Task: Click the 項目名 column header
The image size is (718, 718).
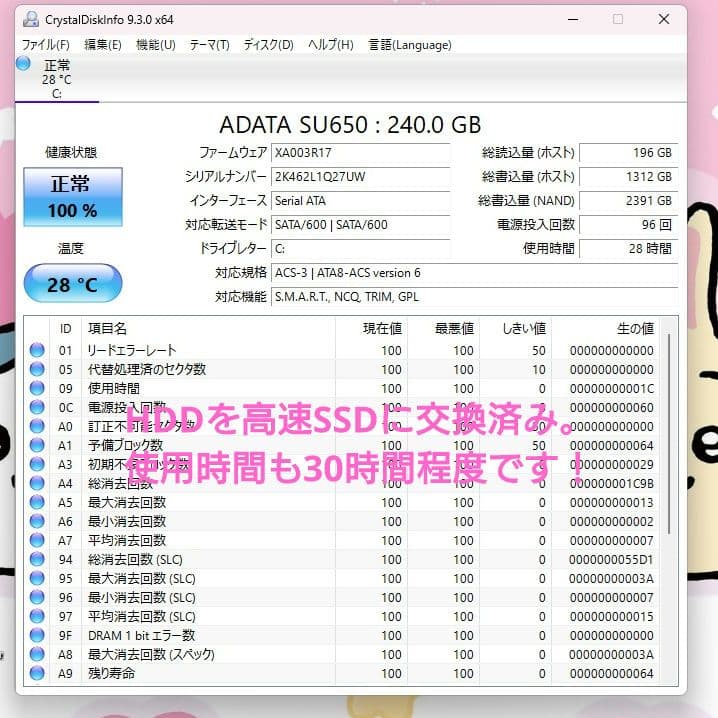Action: (x=208, y=328)
